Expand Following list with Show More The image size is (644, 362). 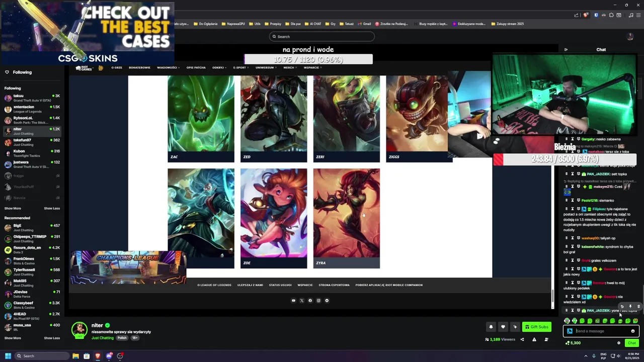pyautogui.click(x=13, y=208)
